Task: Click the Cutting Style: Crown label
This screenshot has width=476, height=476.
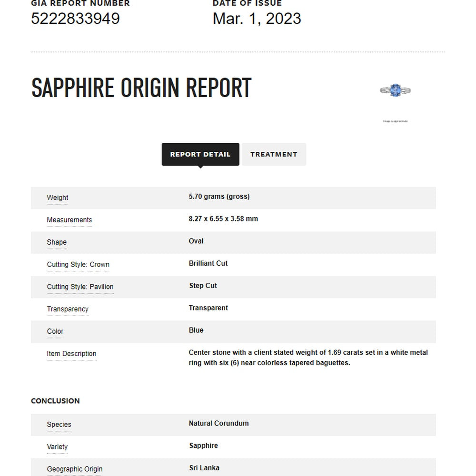Action: pyautogui.click(x=78, y=264)
